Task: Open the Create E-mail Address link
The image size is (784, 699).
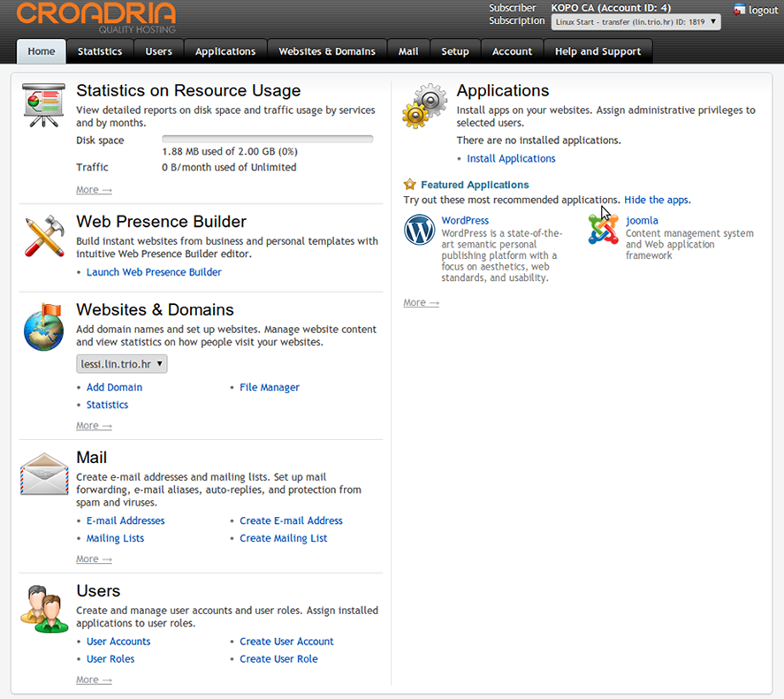Action: (x=291, y=520)
